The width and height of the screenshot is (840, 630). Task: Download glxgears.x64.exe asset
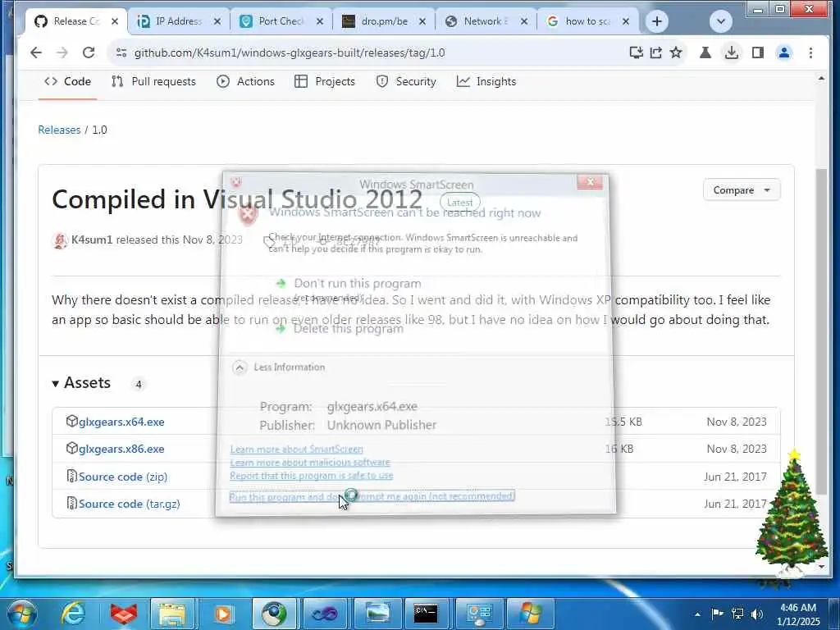tap(121, 422)
